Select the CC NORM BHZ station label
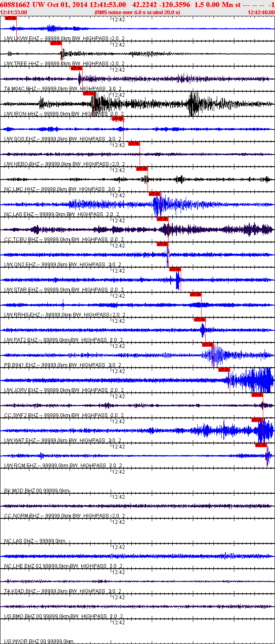Screen dimensions: 275x644 (x=64, y=516)
